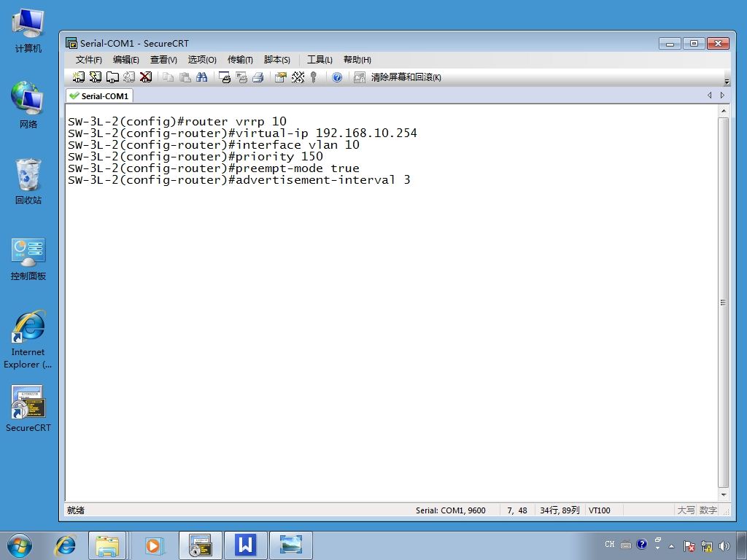
Task: Click the Print Screen toolbar icon
Action: 225,77
